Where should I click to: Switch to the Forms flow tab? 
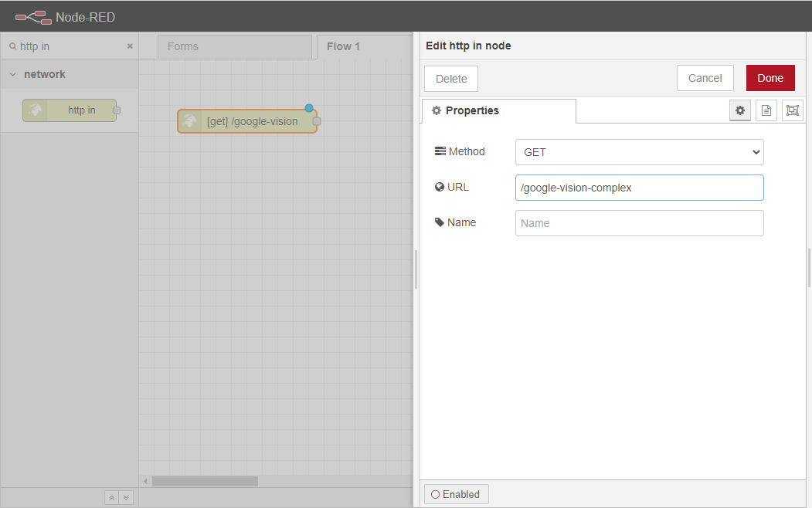[x=235, y=46]
